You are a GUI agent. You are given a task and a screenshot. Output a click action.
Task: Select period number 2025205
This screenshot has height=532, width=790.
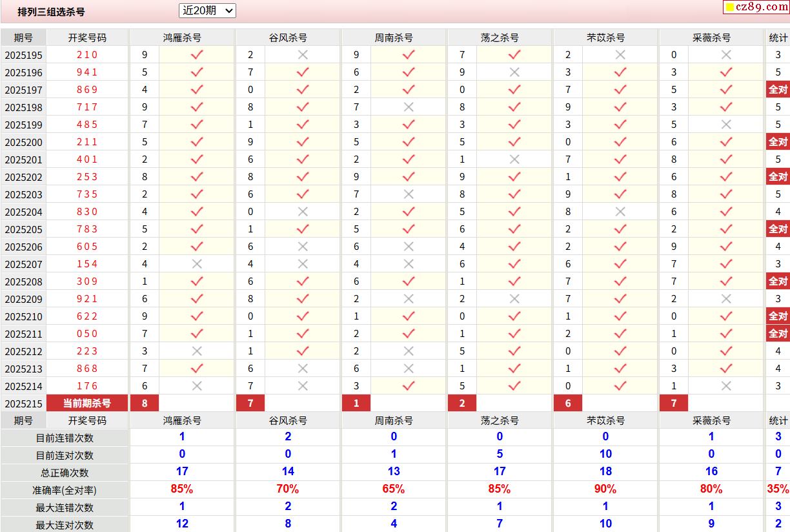click(23, 230)
